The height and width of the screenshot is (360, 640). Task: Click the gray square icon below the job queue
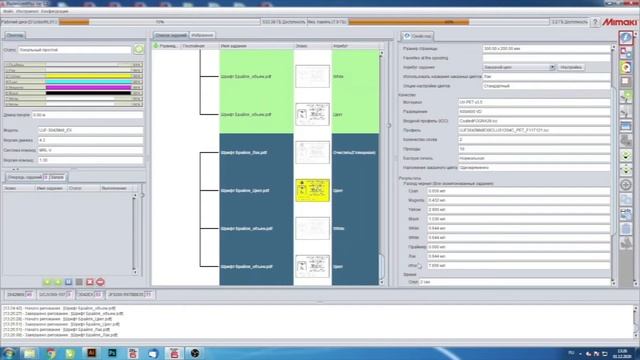[x=79, y=282]
